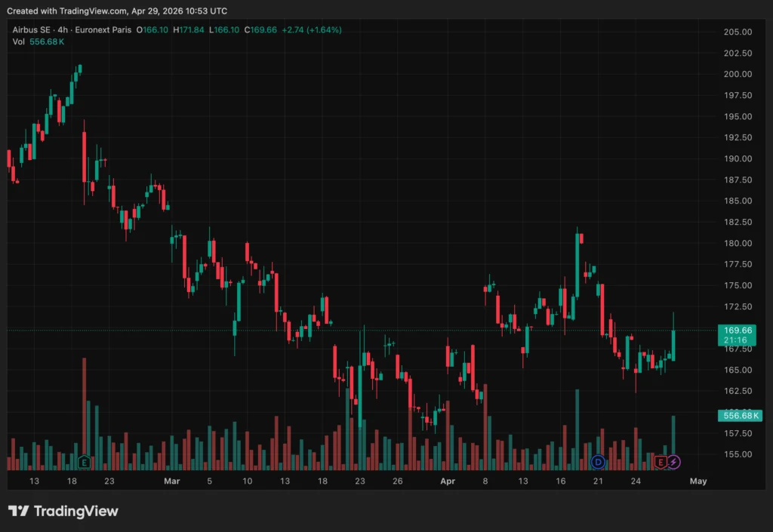Click the Apr label on time axis
This screenshot has height=532, width=773.
pos(448,481)
